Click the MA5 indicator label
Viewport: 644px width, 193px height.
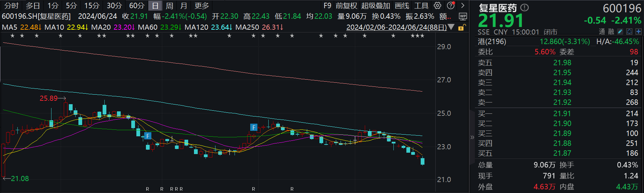click(9, 27)
